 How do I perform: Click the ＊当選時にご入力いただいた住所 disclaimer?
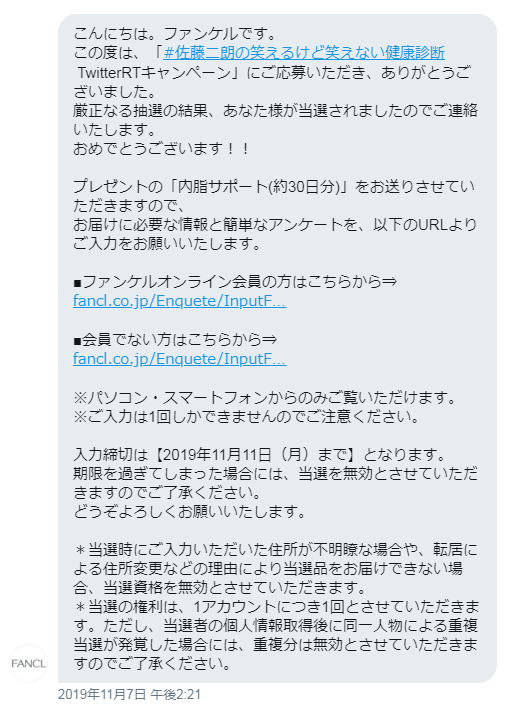(275, 569)
